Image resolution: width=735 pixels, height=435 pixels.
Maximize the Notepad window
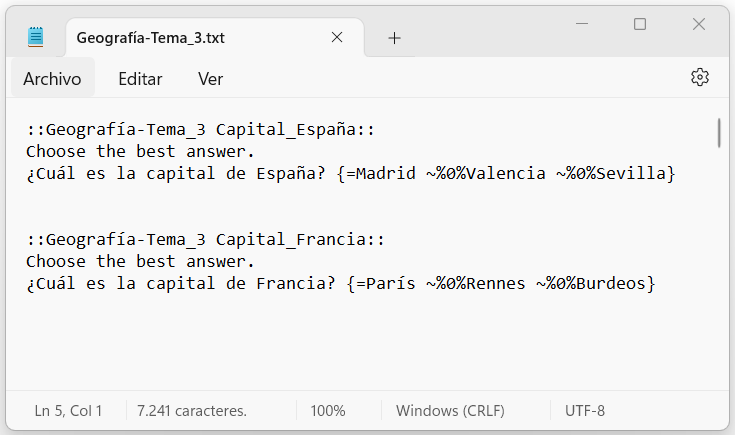click(640, 24)
